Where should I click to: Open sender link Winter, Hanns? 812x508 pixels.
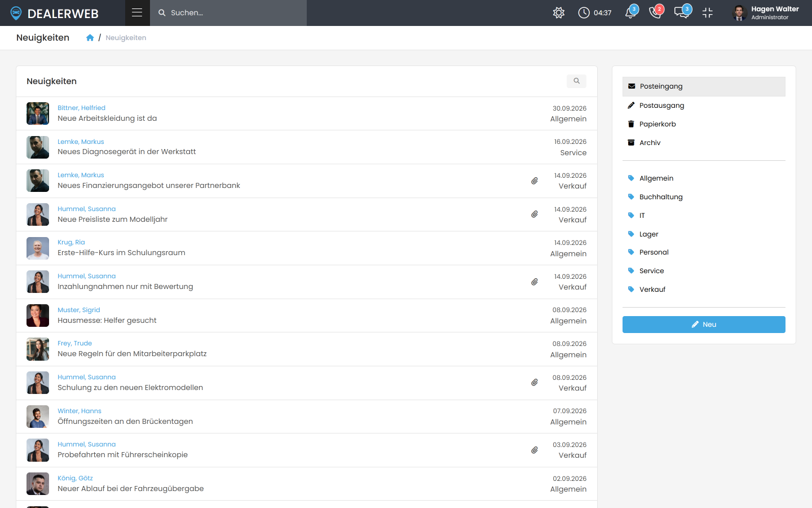pos(80,411)
